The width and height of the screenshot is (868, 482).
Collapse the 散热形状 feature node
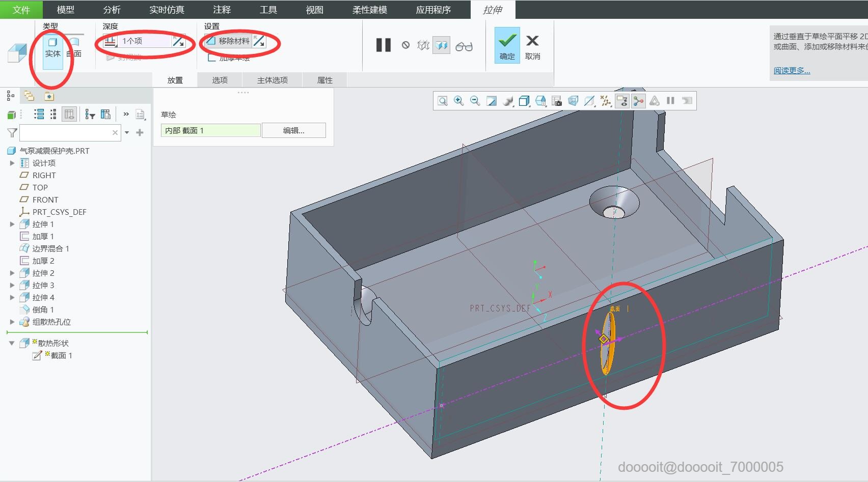point(12,343)
